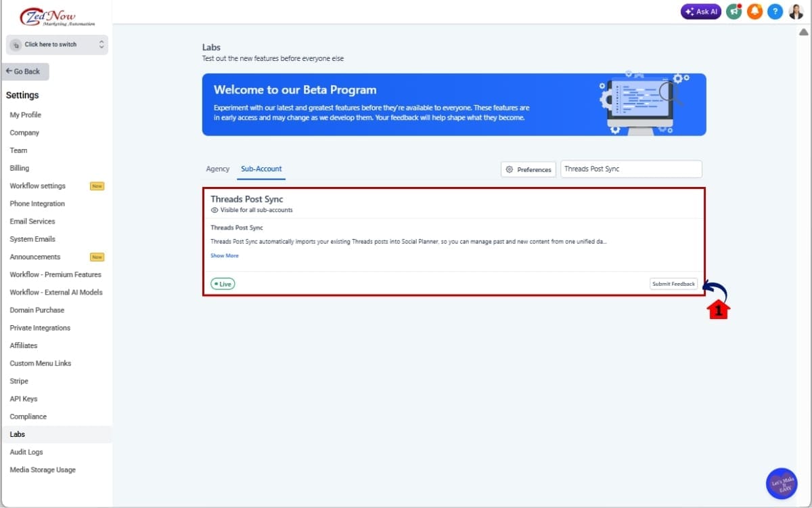Screen dimensions: 812x508
Task: Open the notifications bell icon
Action: point(754,12)
